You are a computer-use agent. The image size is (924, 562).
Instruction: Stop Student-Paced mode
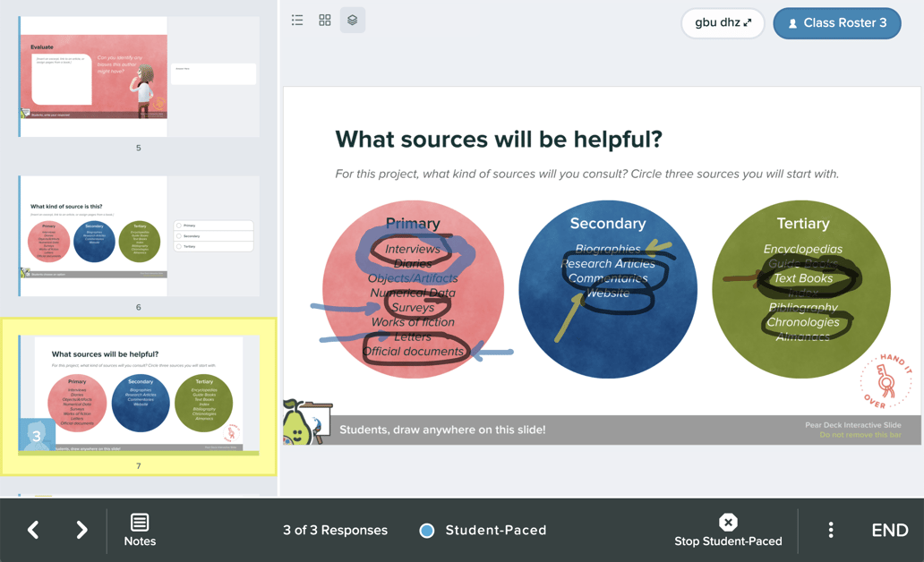pyautogui.click(x=728, y=530)
